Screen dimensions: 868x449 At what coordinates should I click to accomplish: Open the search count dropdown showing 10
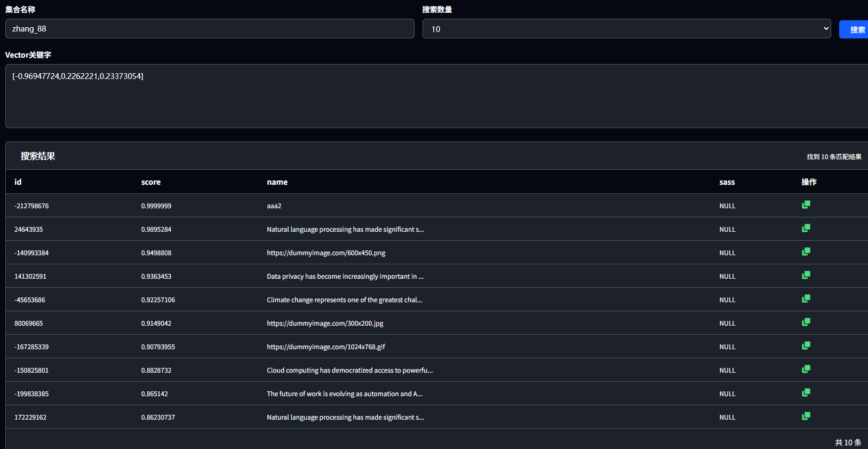[626, 29]
